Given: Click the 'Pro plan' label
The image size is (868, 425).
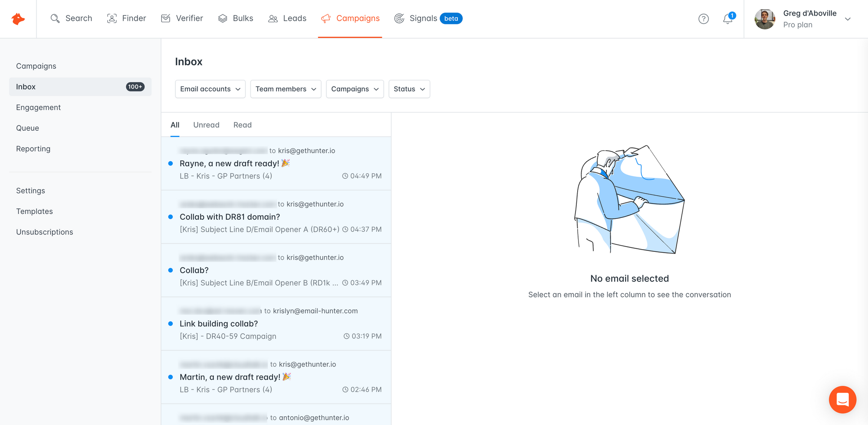Looking at the screenshot, I should (798, 25).
